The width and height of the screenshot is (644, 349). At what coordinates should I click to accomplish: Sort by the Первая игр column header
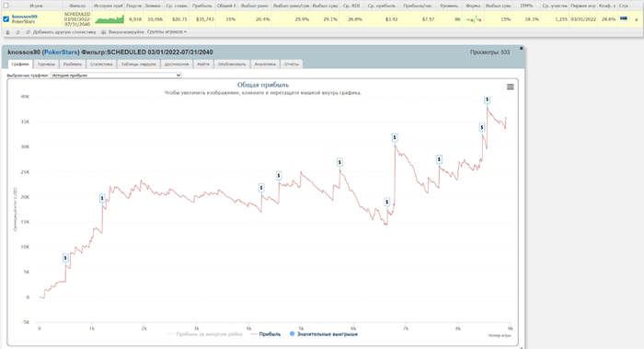(583, 6)
